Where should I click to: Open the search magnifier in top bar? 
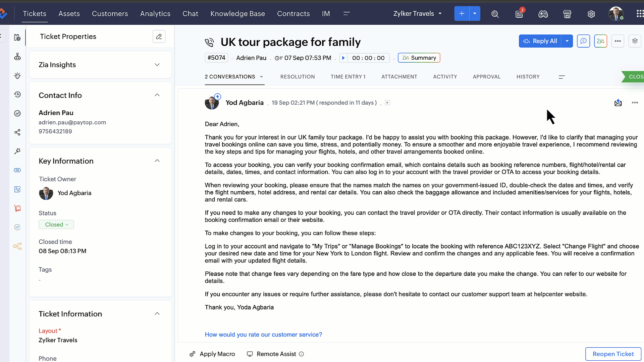click(x=495, y=14)
